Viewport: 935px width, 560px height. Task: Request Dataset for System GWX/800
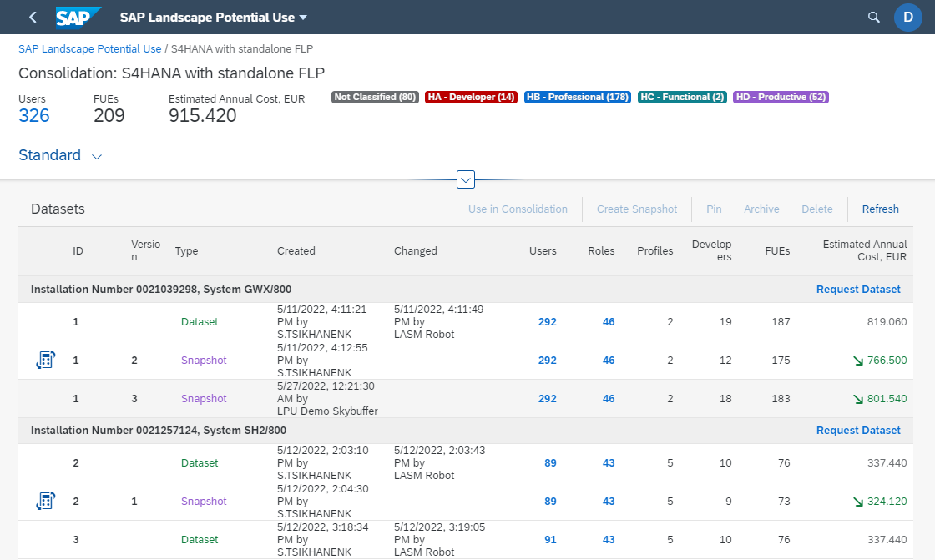(858, 290)
